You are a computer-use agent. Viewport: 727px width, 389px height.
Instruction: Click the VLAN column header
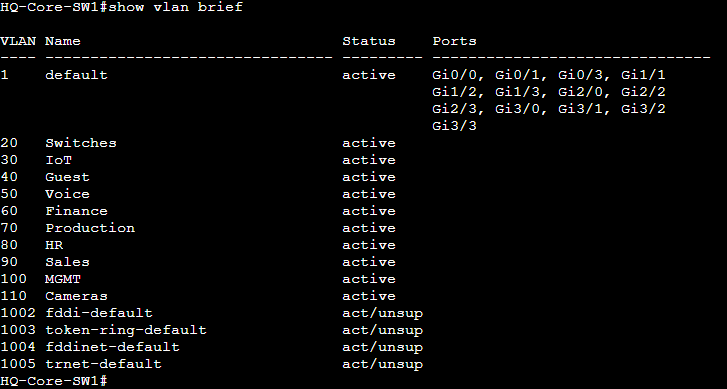[18, 41]
